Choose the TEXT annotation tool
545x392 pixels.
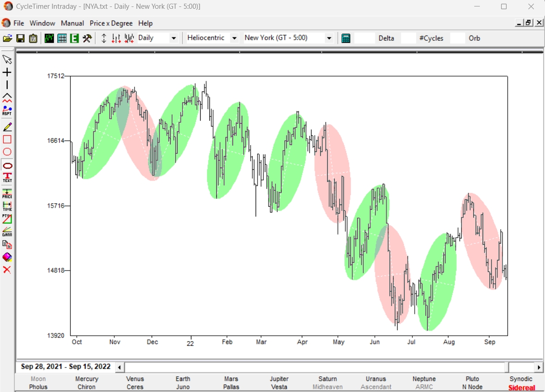point(7,178)
